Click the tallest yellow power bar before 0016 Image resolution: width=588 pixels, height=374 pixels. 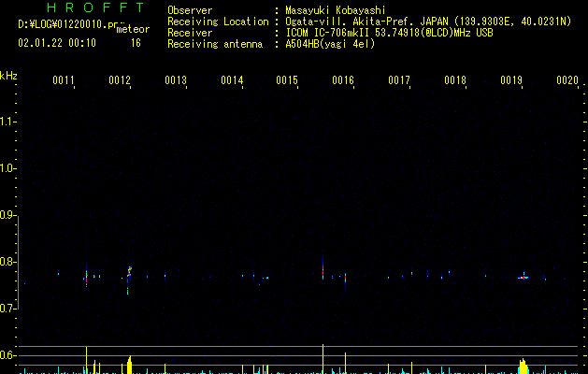tap(323, 359)
